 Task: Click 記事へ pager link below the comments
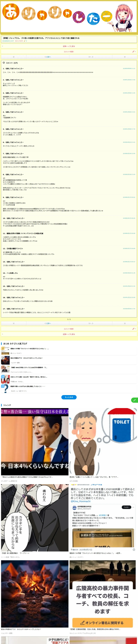[x=48, y=323]
